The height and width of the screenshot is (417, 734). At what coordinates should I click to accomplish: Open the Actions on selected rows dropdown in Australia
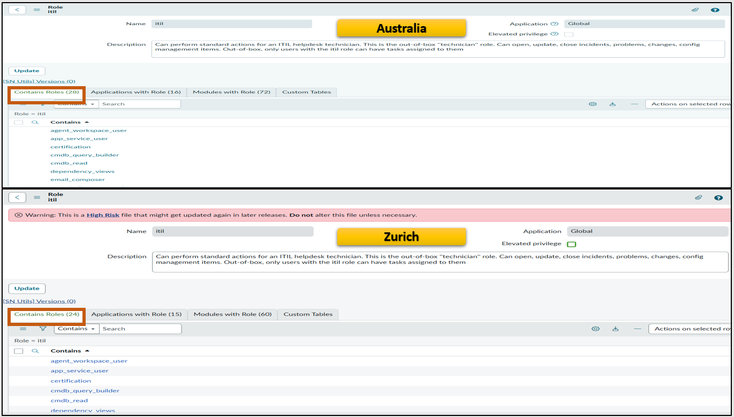[x=690, y=104]
